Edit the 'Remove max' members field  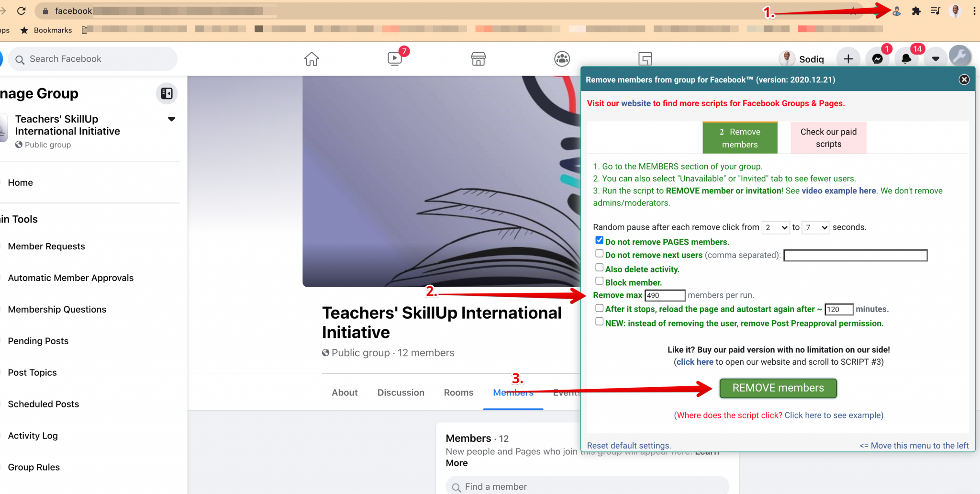point(665,295)
